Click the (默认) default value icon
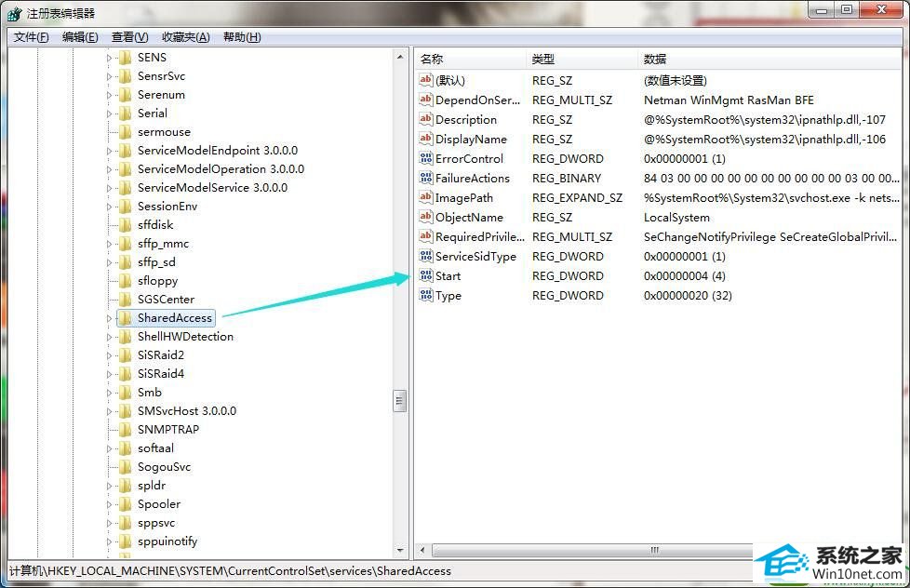The image size is (910, 588). [x=426, y=79]
